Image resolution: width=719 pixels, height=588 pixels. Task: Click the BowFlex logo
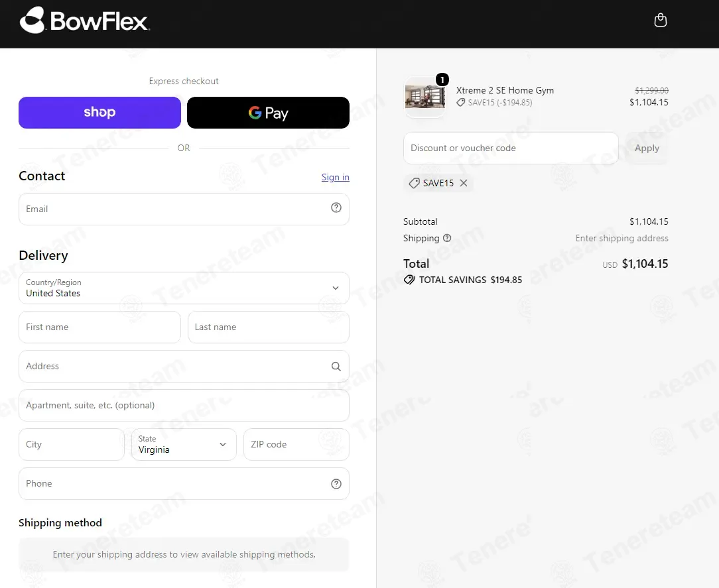84,20
